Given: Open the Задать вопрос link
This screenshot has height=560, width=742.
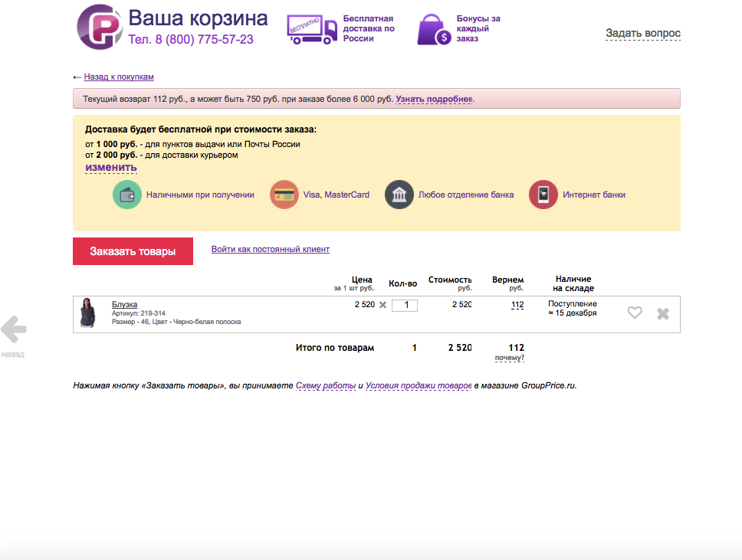Looking at the screenshot, I should (x=643, y=33).
